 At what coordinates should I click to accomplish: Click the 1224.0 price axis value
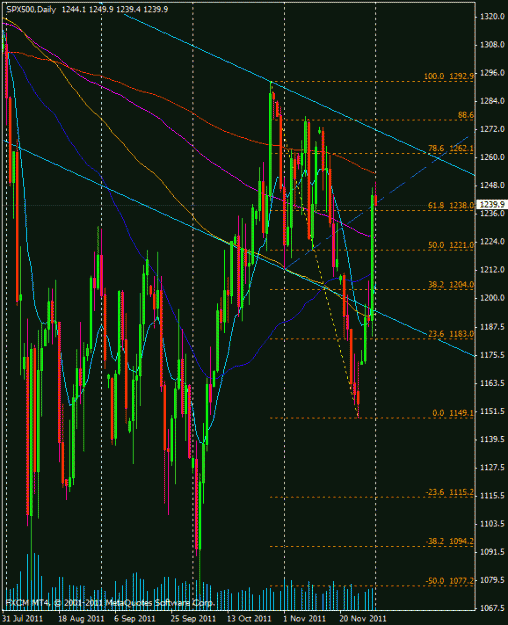[493, 242]
